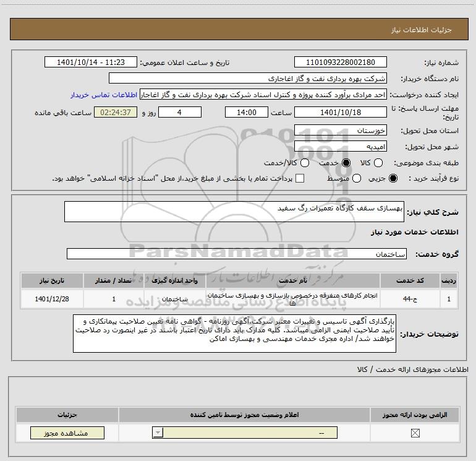Screen dimensions: 476x461
Task: Toggle the الزامی بودن ارائه مجوز checkbox
Action: click(x=415, y=433)
